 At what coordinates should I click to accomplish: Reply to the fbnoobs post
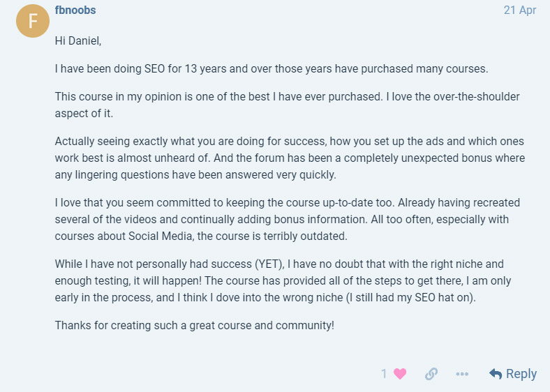(x=513, y=374)
